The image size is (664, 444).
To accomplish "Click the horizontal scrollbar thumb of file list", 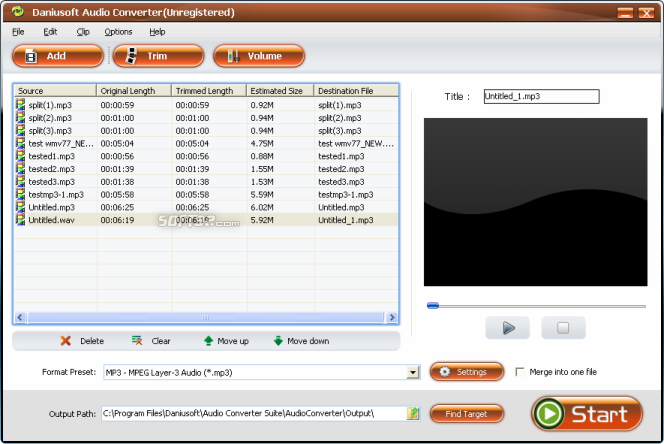I will tap(205, 317).
